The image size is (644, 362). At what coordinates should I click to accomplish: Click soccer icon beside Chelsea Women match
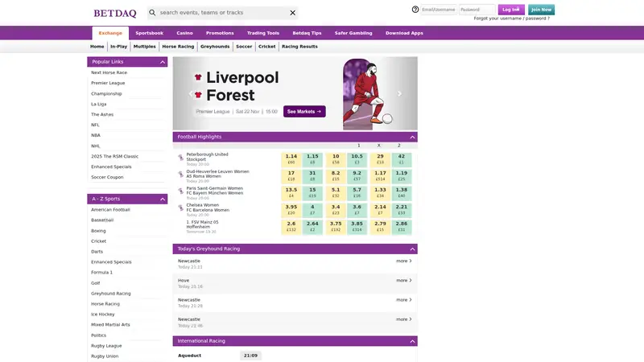[180, 208]
